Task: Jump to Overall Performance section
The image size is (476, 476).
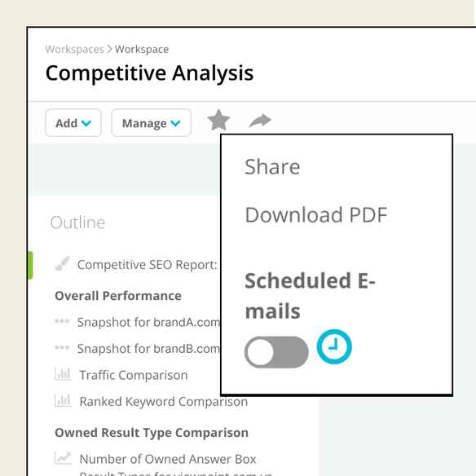Action: click(118, 296)
